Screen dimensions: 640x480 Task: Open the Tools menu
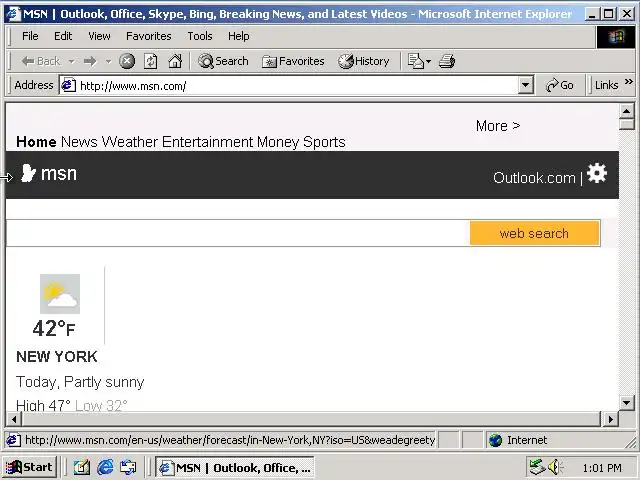click(x=200, y=36)
